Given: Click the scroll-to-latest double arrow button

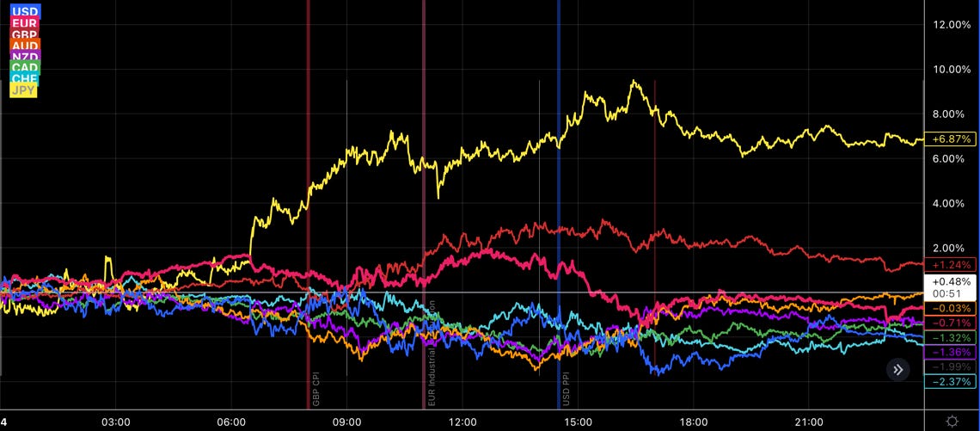Looking at the screenshot, I should coord(897,370).
